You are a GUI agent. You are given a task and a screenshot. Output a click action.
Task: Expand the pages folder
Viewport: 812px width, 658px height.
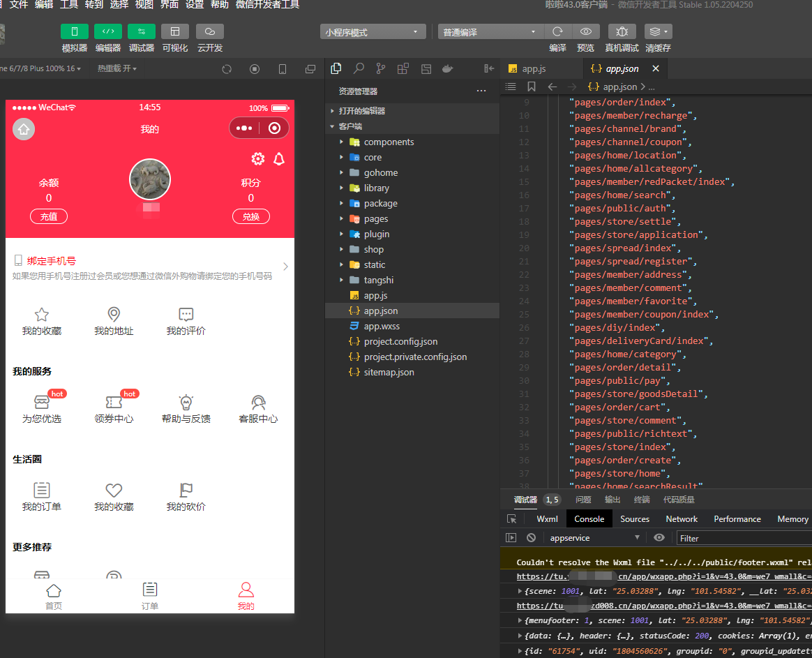tap(412, 218)
